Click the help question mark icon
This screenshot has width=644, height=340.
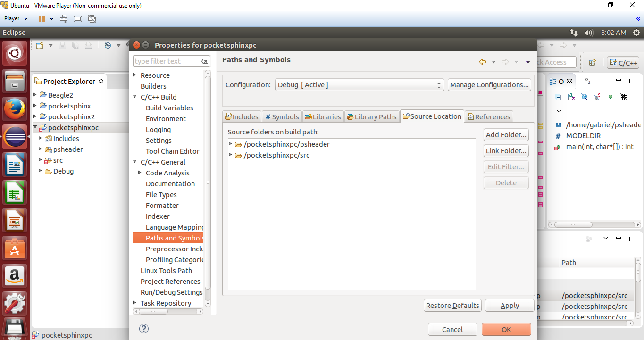coord(144,329)
